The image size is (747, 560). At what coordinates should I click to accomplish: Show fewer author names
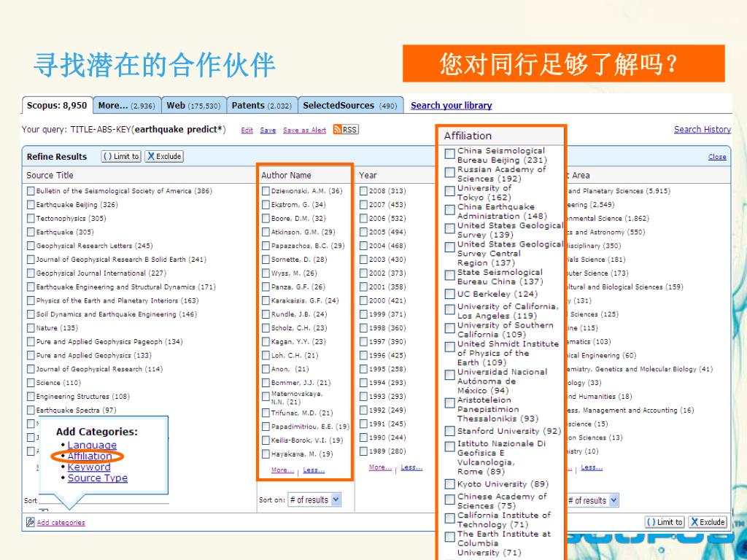click(x=314, y=470)
